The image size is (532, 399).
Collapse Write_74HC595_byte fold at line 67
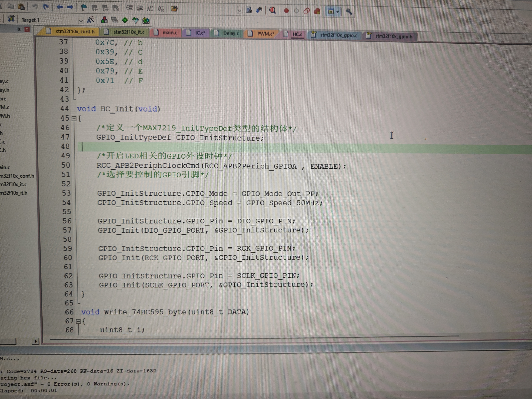click(x=78, y=321)
